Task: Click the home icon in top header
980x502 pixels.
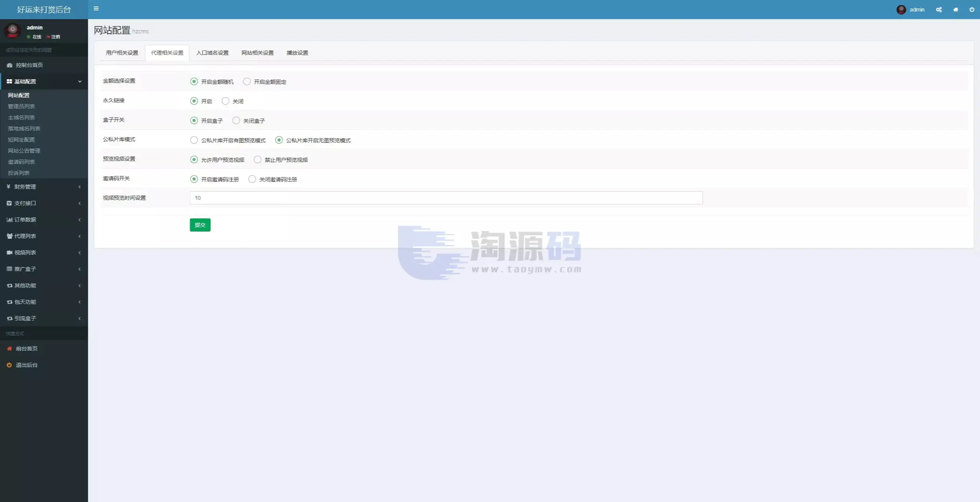Action: click(x=955, y=10)
